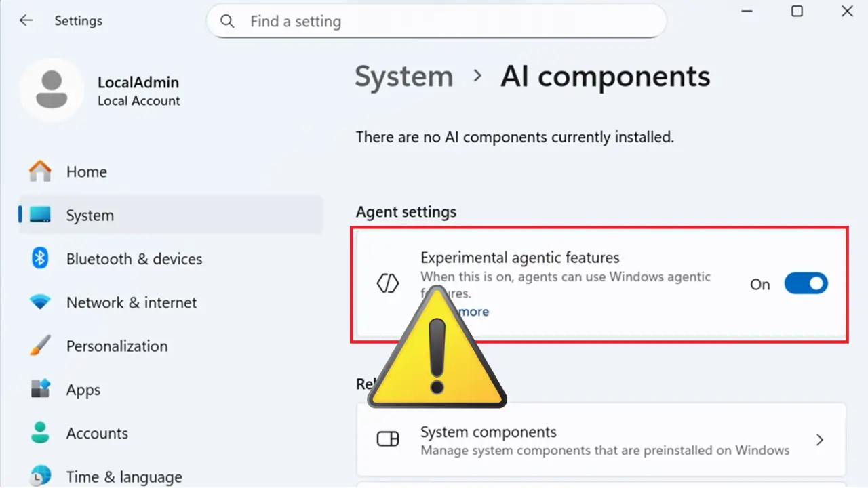The image size is (868, 488).
Task: Select Network & internet in sidebar
Action: coord(132,302)
